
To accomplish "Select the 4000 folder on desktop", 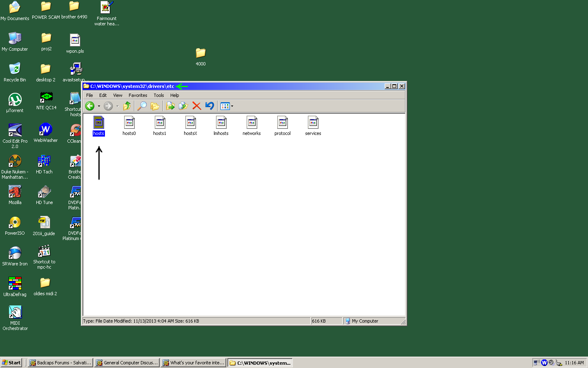I will [x=200, y=56].
